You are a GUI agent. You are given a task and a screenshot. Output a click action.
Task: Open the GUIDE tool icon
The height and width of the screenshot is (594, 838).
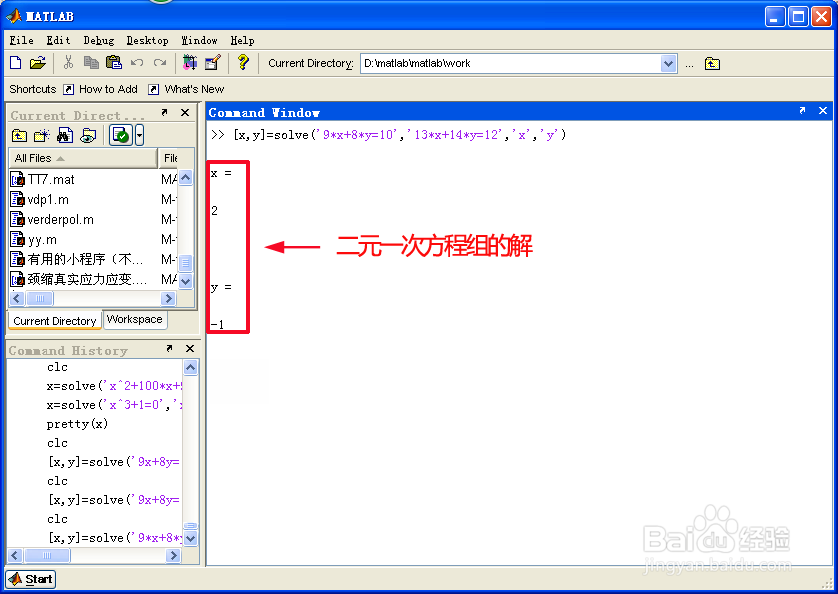click(213, 63)
